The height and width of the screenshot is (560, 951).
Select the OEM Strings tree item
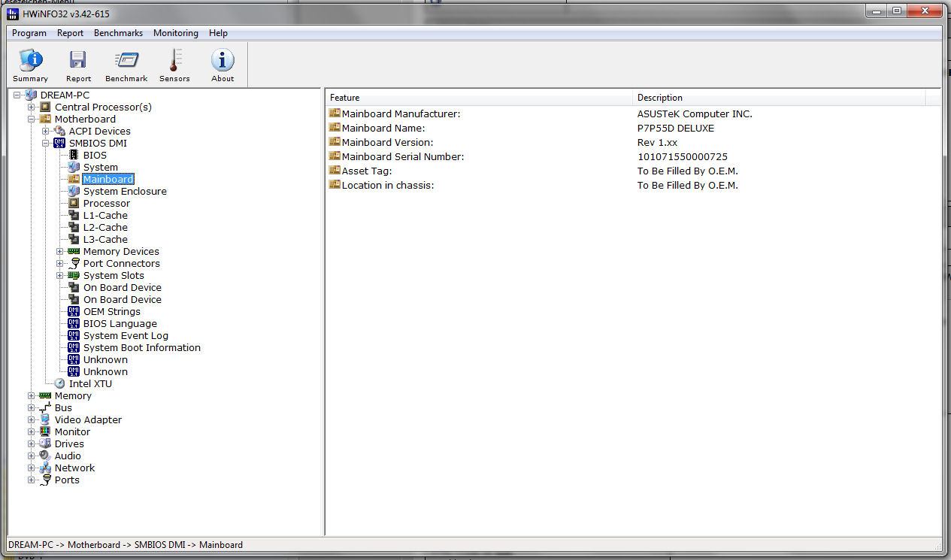(112, 312)
